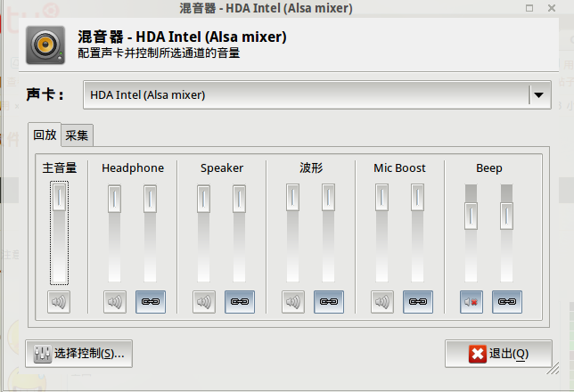Mute the Headphone channel

click(115, 302)
